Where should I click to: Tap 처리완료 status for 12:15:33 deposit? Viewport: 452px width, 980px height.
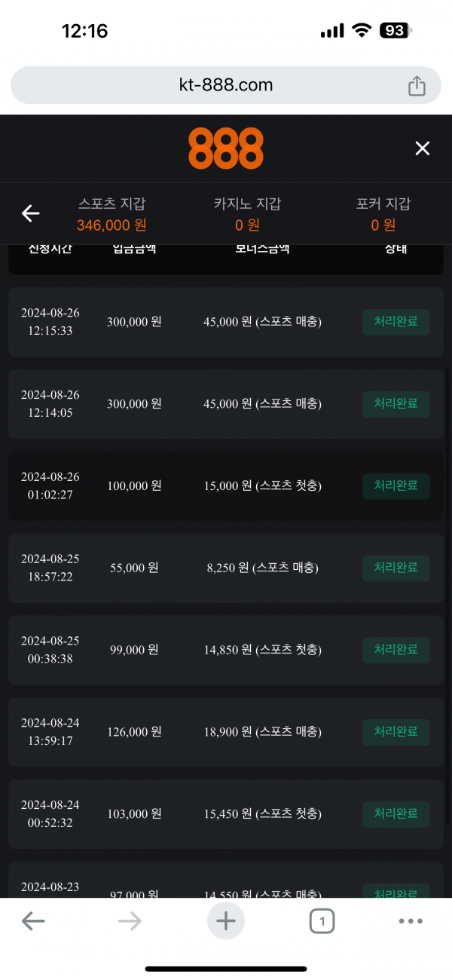tap(396, 322)
